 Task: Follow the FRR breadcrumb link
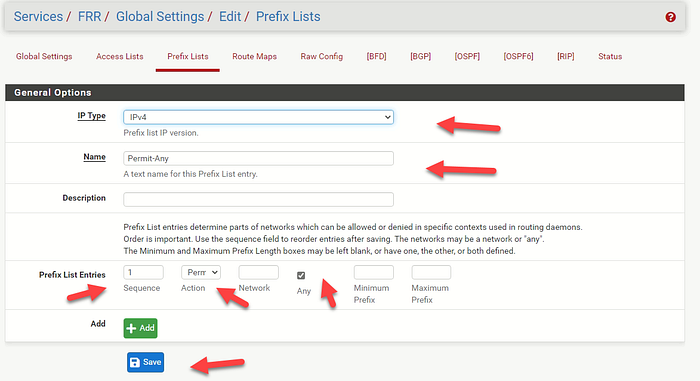(89, 17)
